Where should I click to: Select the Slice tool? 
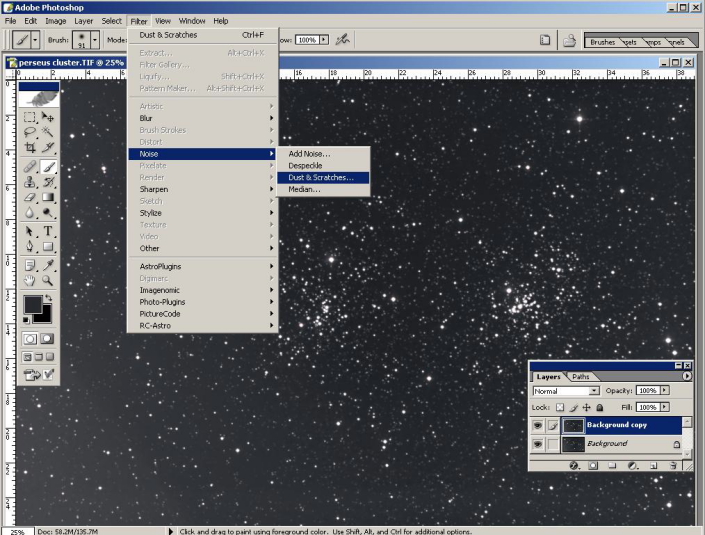pyautogui.click(x=48, y=147)
